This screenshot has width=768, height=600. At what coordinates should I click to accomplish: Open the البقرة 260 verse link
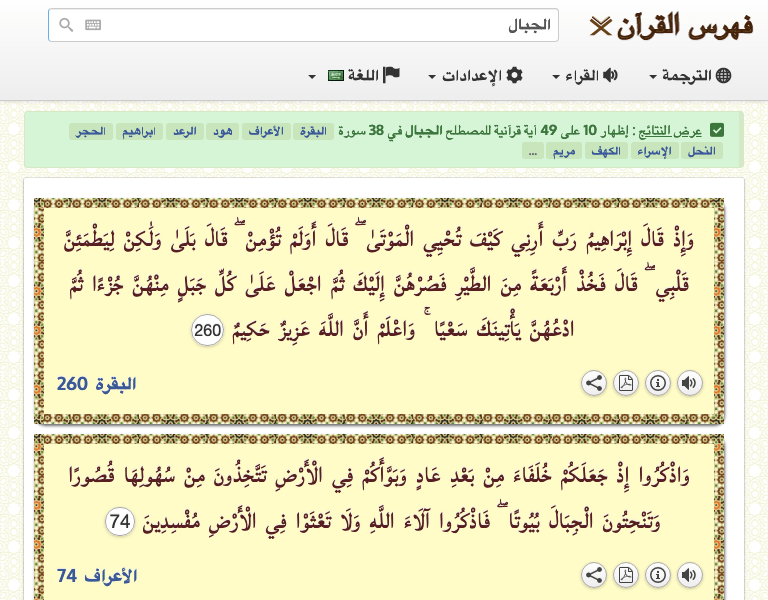click(x=97, y=384)
